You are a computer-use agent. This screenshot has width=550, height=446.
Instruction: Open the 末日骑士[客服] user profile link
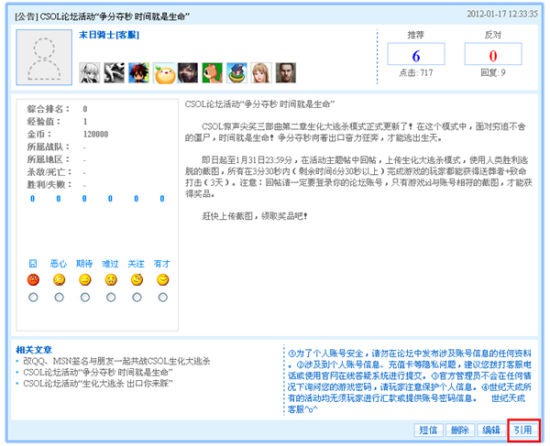(x=109, y=35)
